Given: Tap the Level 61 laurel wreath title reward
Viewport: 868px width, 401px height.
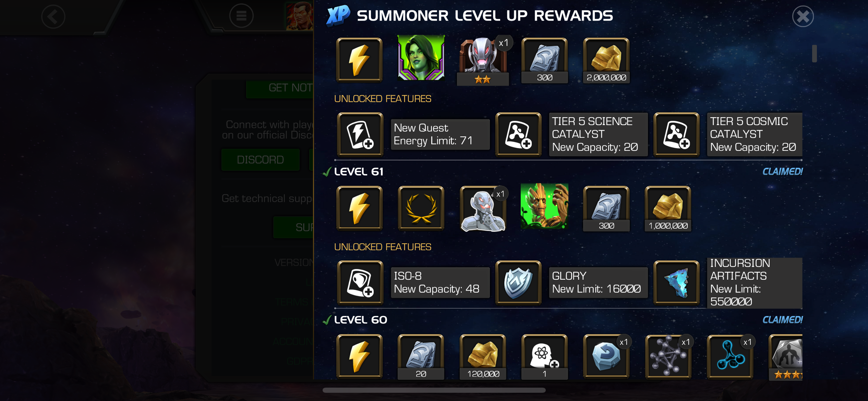Looking at the screenshot, I should pos(421,208).
